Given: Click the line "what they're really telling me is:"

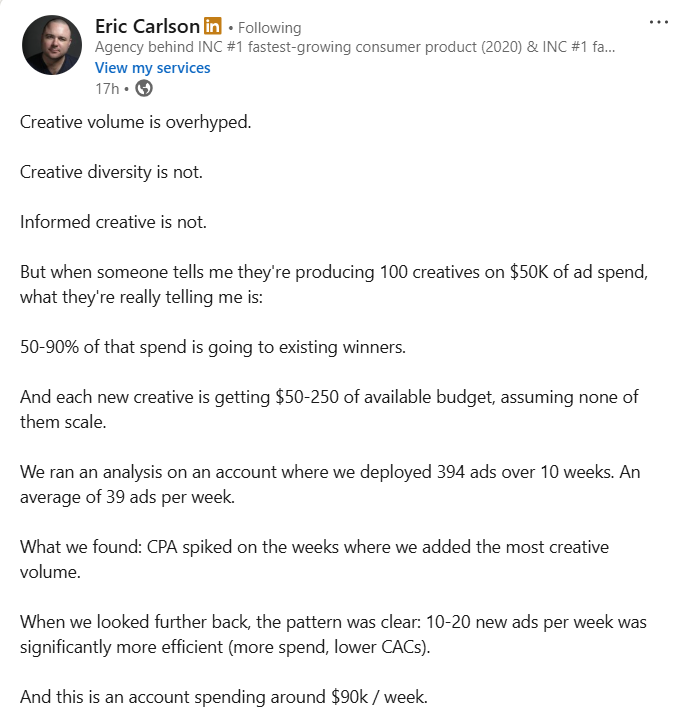Looking at the screenshot, I should tap(139, 297).
